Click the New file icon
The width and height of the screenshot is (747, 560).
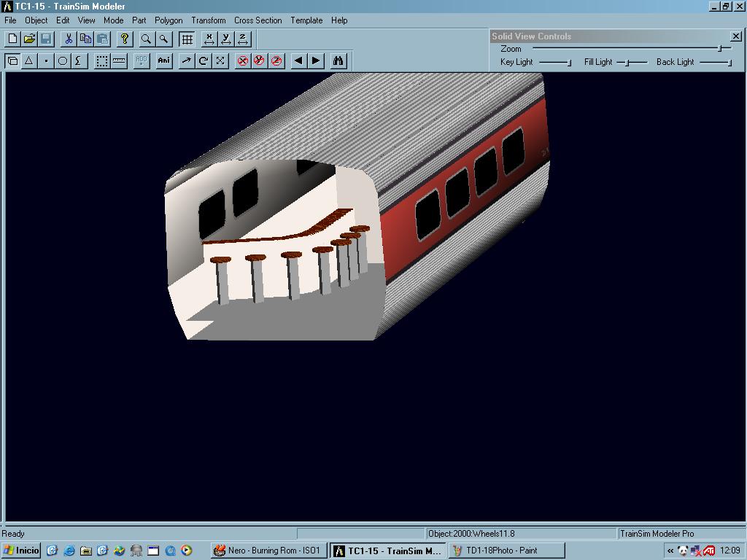pos(12,39)
